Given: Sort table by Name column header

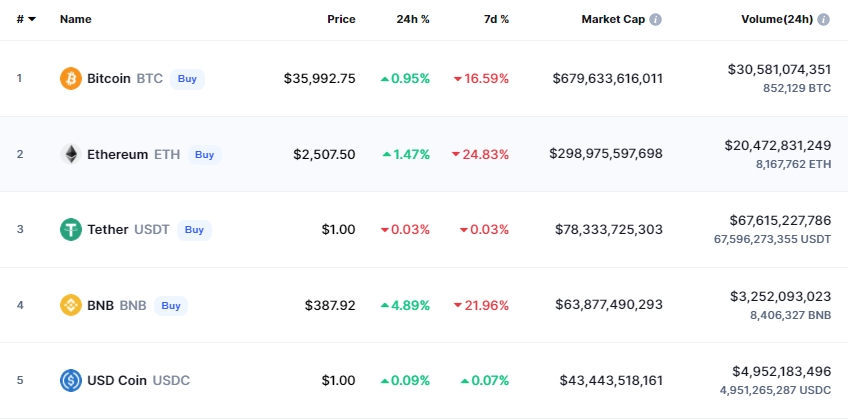Looking at the screenshot, I should click(x=75, y=20).
